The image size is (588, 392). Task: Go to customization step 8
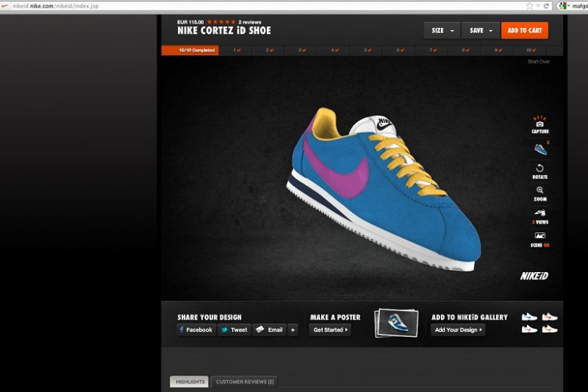465,51
